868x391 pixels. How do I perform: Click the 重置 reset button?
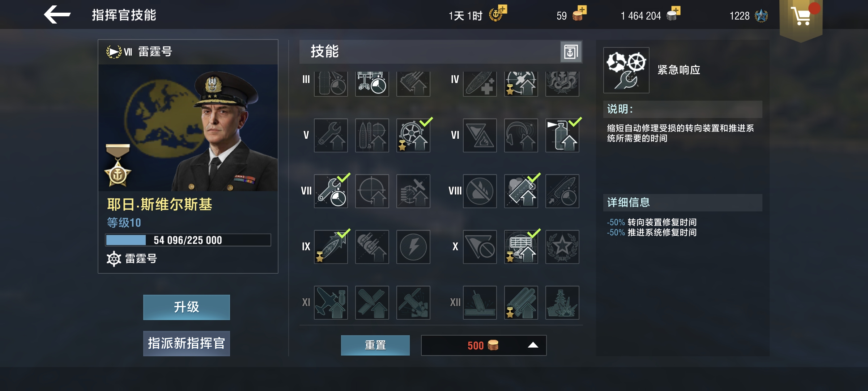[x=375, y=345]
